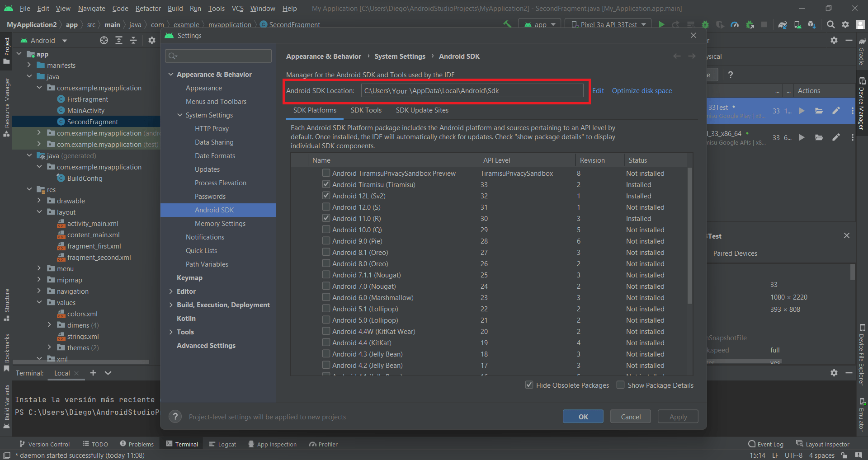Click the Android SDK Location path field
868x460 pixels.
472,90
